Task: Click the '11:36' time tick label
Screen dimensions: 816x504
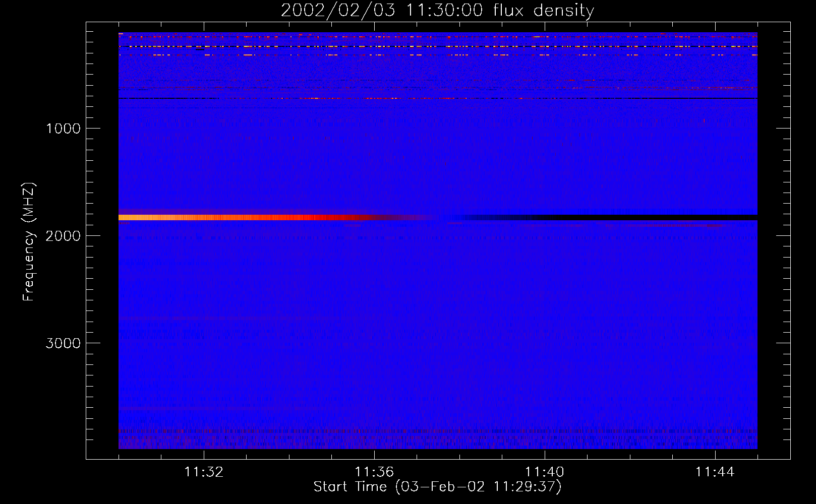Action: [374, 472]
